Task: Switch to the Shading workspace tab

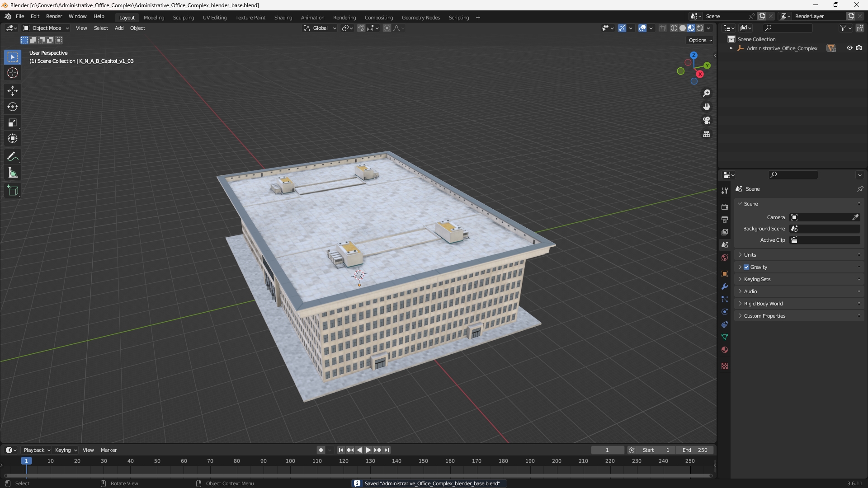Action: pos(283,18)
